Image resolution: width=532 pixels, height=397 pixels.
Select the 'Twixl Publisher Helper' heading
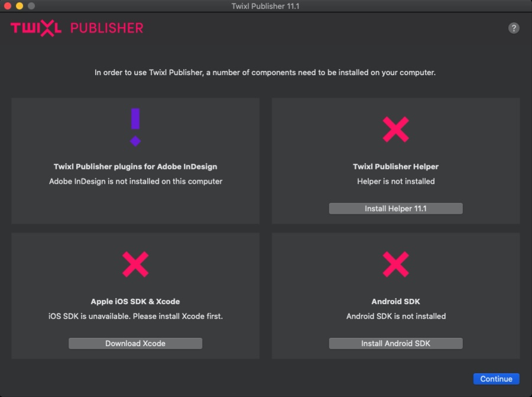[395, 167]
